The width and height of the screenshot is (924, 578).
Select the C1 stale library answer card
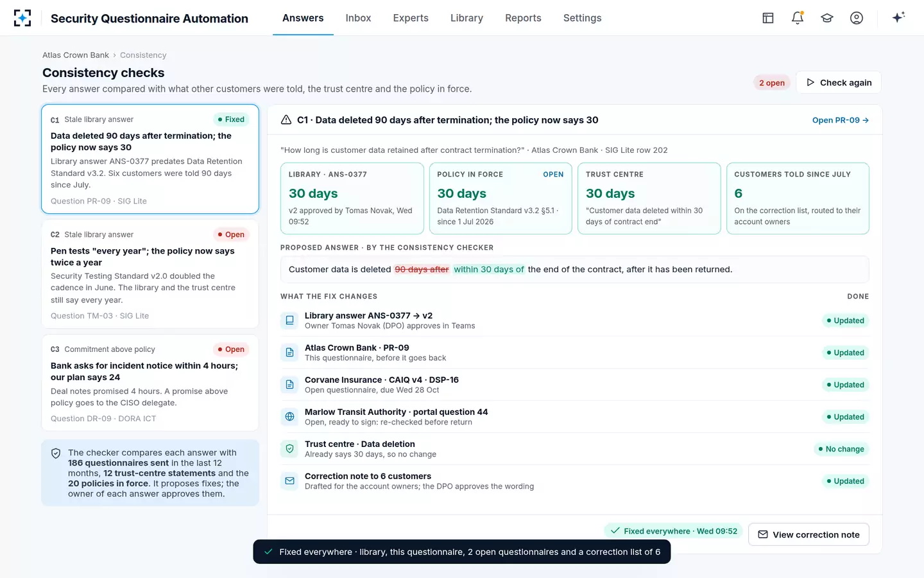click(x=150, y=159)
